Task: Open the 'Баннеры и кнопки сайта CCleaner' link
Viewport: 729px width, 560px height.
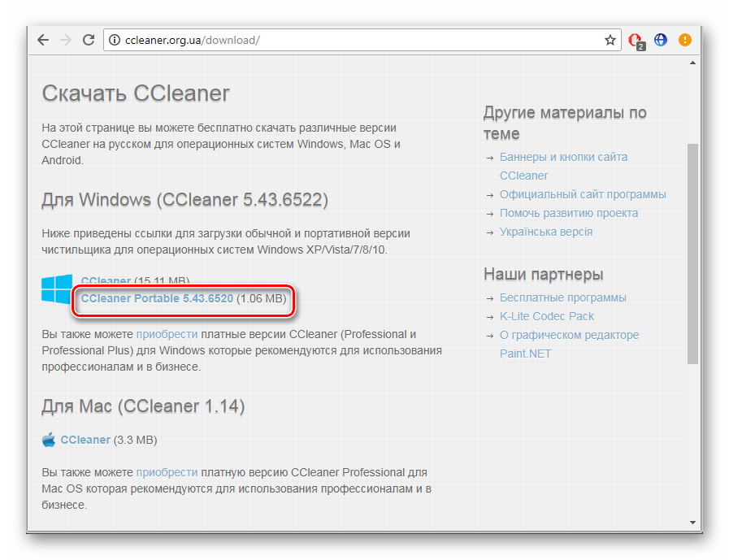Action: pyautogui.click(x=563, y=157)
